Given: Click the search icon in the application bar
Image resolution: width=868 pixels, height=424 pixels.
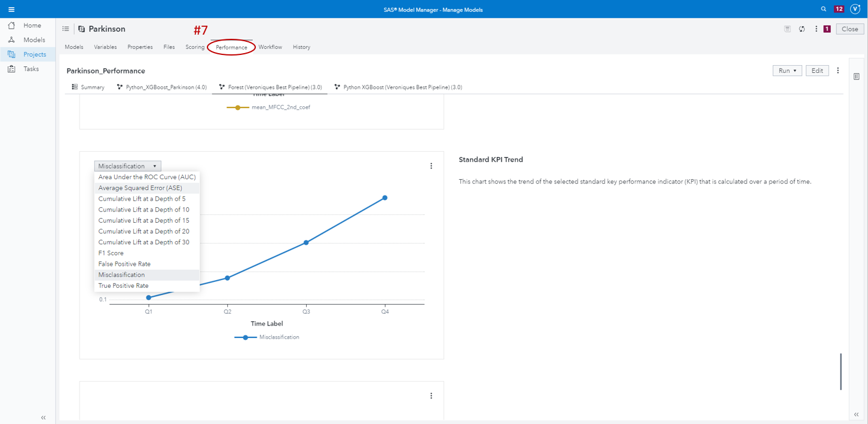Looking at the screenshot, I should click(823, 9).
